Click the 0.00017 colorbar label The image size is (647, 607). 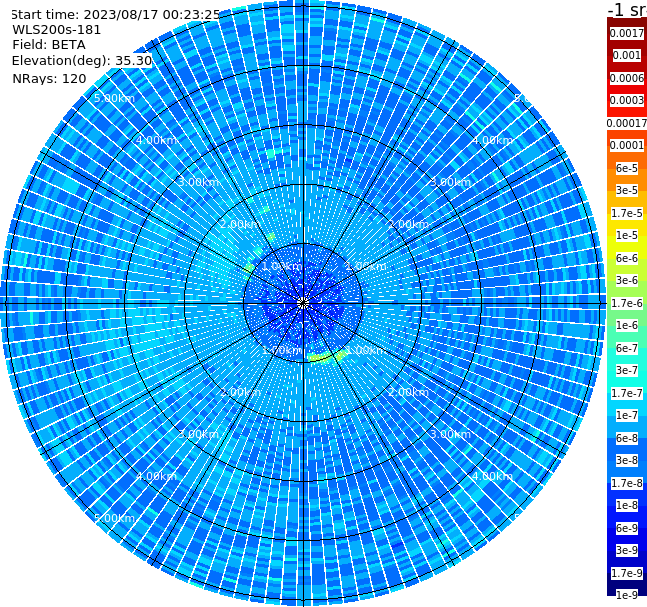627,123
